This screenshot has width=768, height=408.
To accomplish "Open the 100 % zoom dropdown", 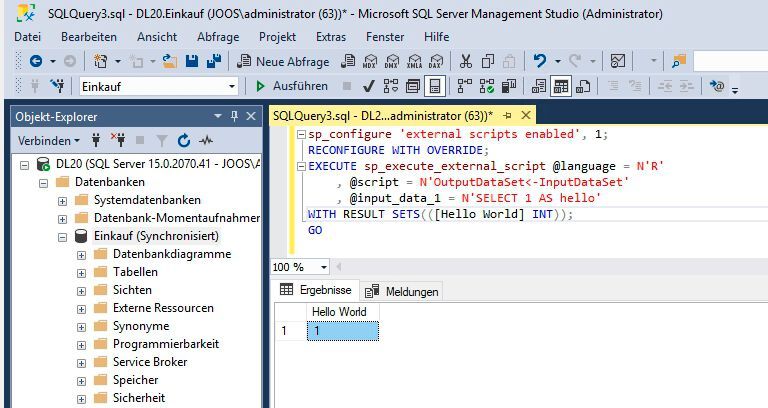I will [324, 267].
